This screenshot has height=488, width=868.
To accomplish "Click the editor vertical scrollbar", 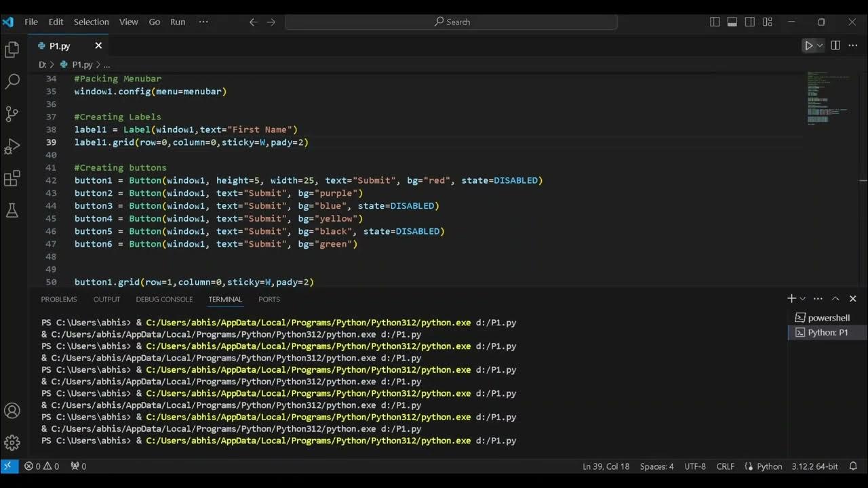I will pos(863,181).
